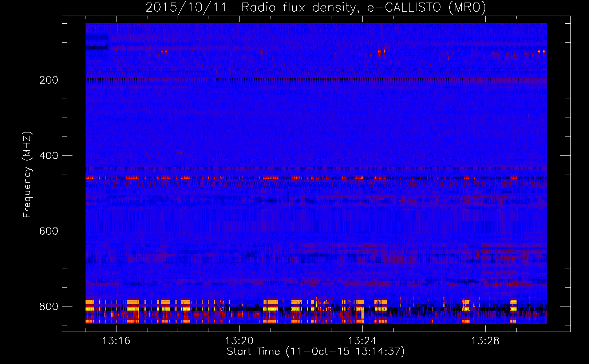Screen dimensions: 589x364
Task: Click the 600 frequency tick label
Action: pyautogui.click(x=49, y=231)
